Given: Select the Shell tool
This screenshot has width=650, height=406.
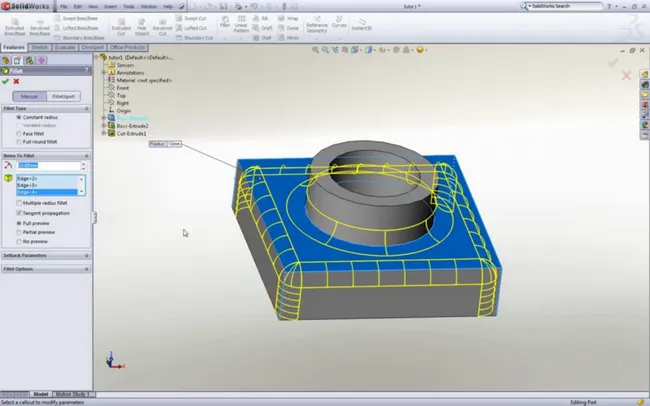Looking at the screenshot, I should [x=262, y=37].
